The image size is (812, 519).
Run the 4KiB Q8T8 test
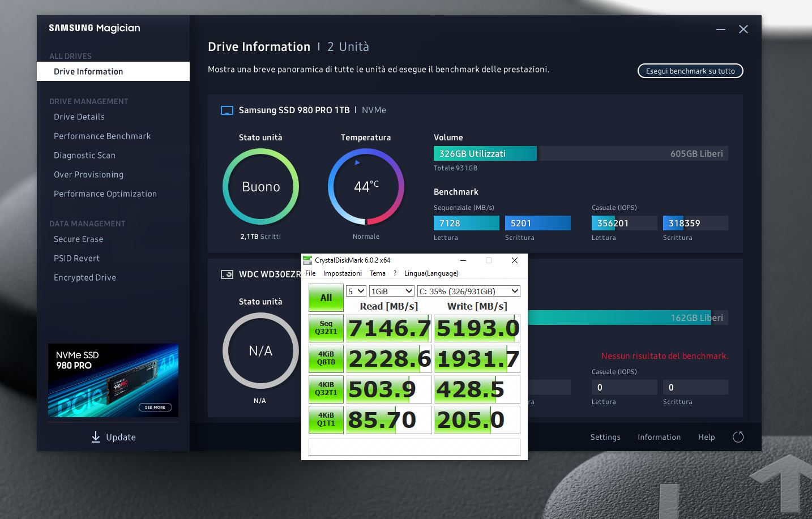click(326, 358)
